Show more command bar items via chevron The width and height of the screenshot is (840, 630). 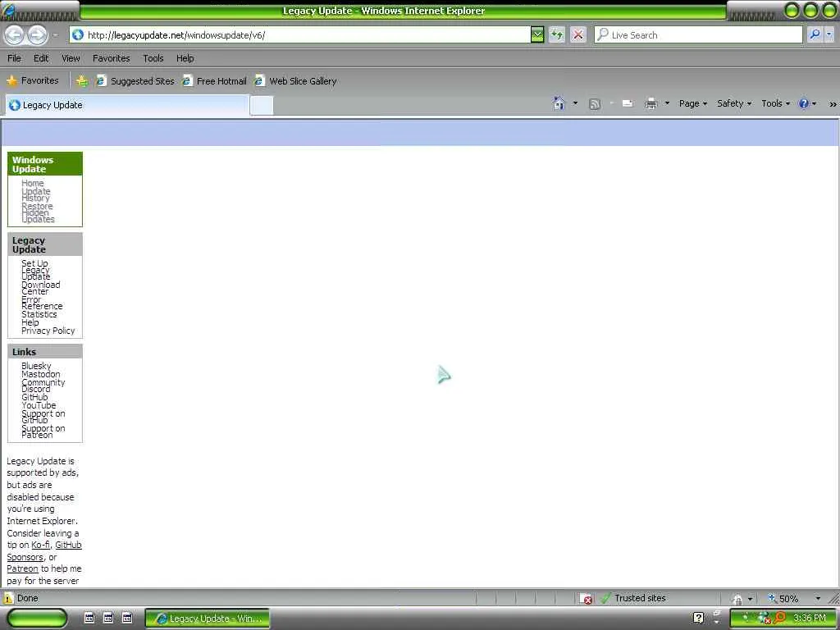click(833, 104)
